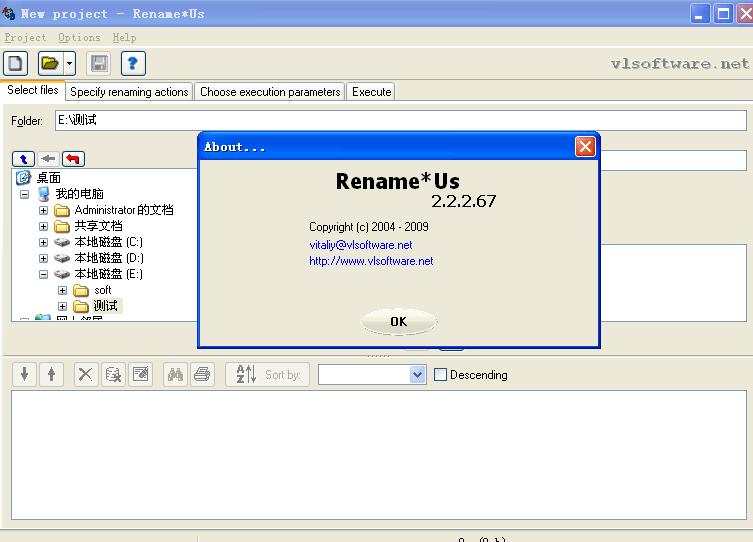
Task: Open the Project menu
Action: point(25,37)
